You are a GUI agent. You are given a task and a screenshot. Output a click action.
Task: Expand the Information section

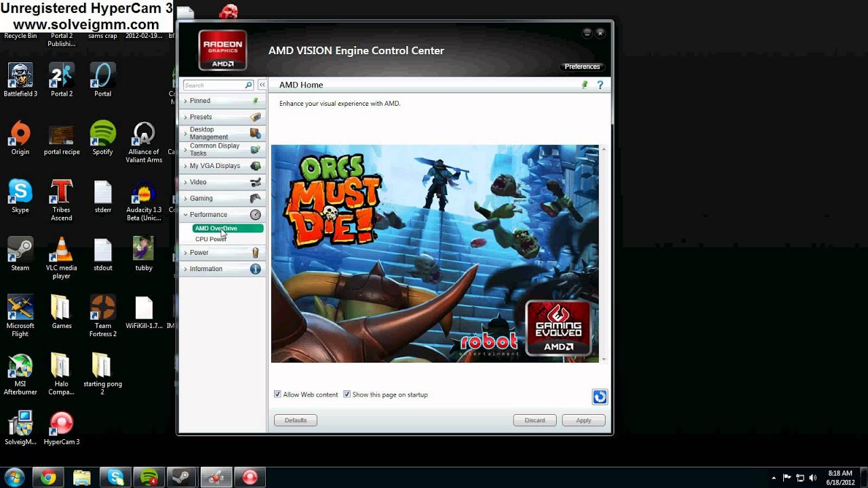pyautogui.click(x=222, y=269)
